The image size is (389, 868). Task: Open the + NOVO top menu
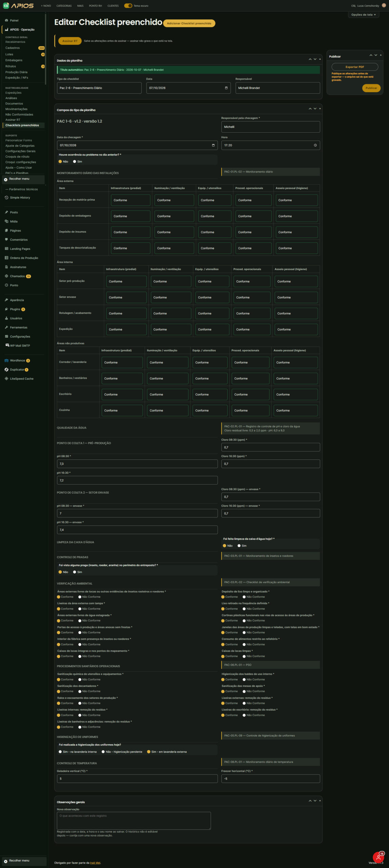pos(46,6)
